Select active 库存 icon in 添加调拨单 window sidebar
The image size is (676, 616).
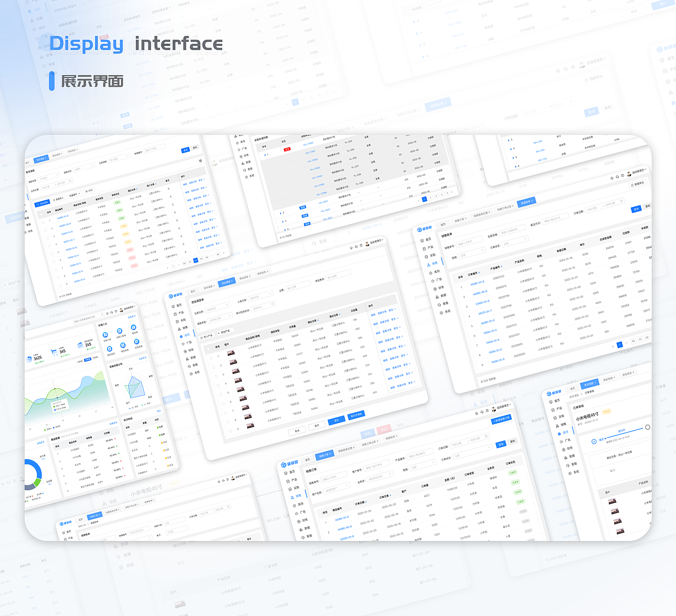coord(181,337)
